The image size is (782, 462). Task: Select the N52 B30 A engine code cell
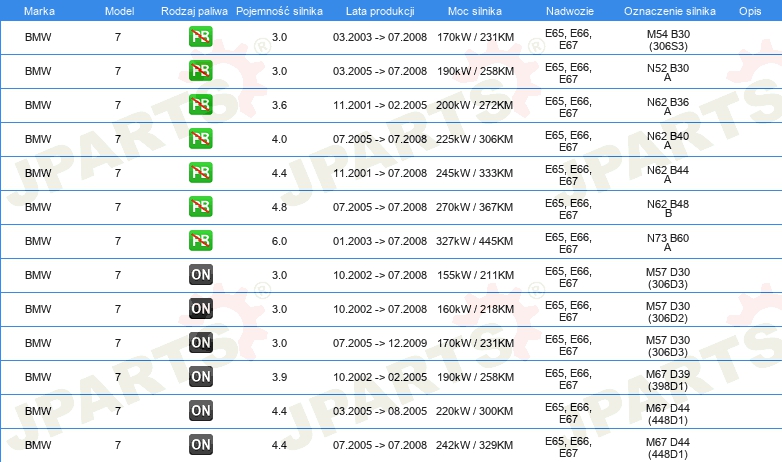point(668,72)
